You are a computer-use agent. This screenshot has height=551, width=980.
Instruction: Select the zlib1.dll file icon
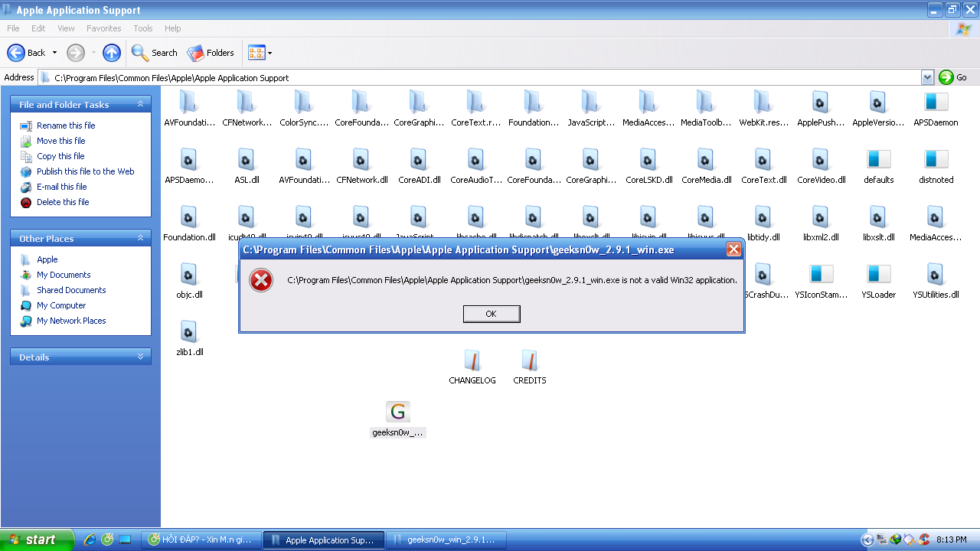[188, 331]
